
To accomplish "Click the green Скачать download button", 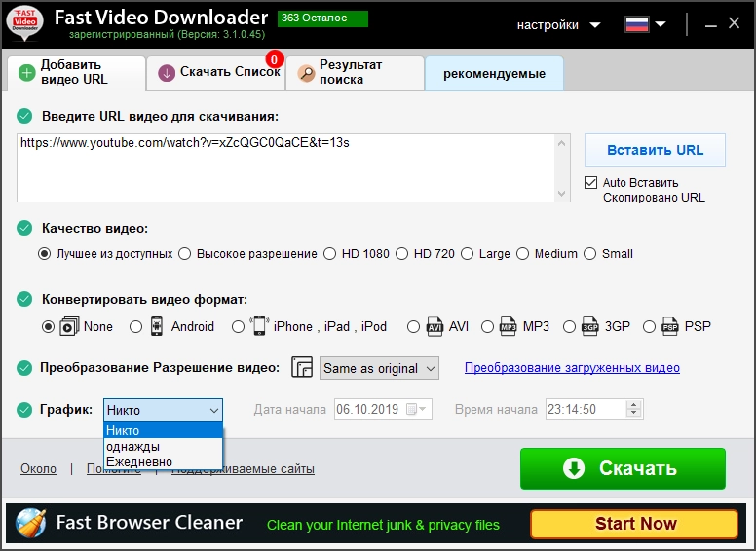I will point(623,468).
